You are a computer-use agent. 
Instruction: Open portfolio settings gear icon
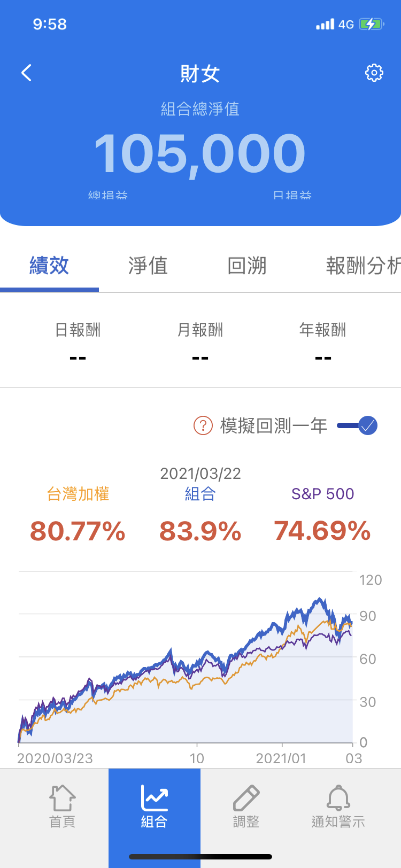(374, 73)
